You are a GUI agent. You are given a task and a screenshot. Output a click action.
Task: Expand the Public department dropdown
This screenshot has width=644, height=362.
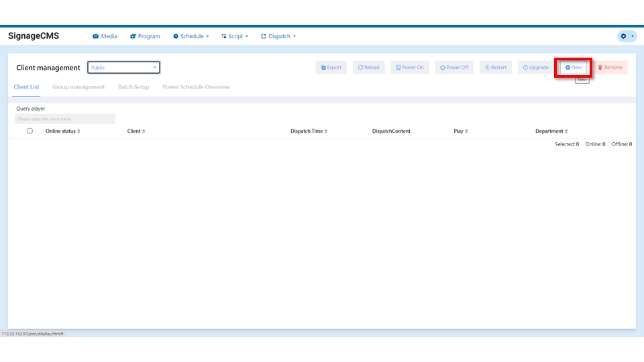tap(124, 68)
